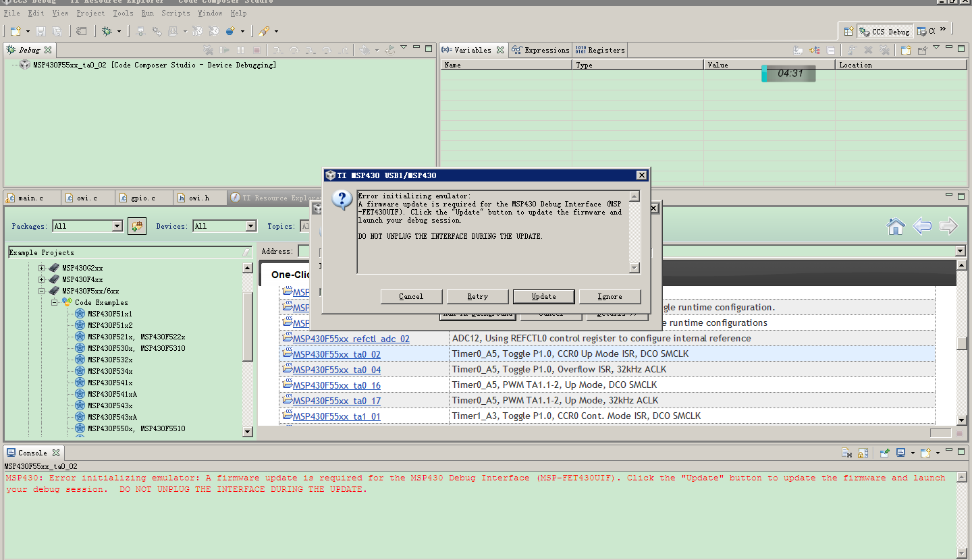The width and height of the screenshot is (972, 560).
Task: Collapse the MSP430F5xx/6xx tree node
Action: pyautogui.click(x=42, y=291)
